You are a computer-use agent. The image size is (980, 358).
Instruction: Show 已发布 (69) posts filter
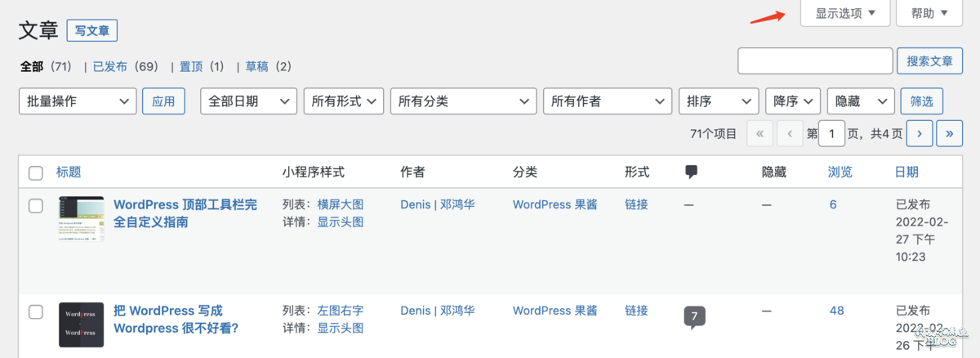[125, 66]
